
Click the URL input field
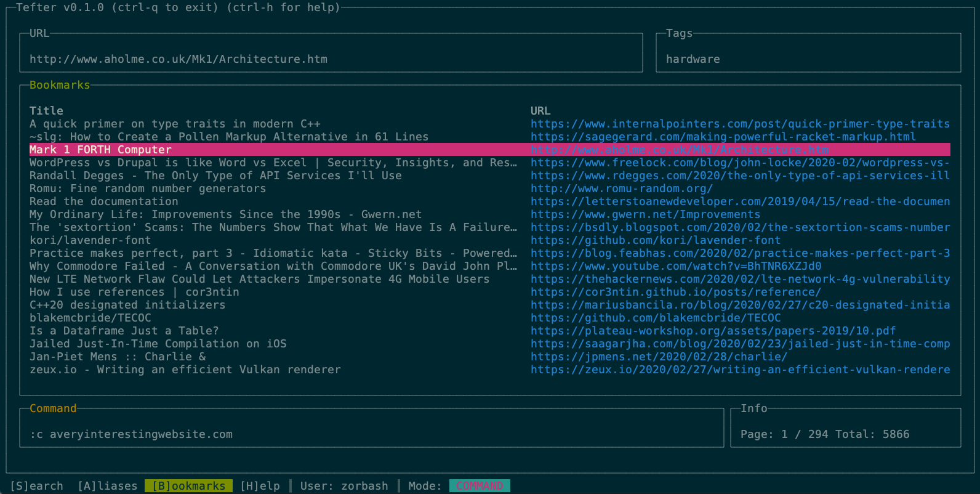[331, 59]
